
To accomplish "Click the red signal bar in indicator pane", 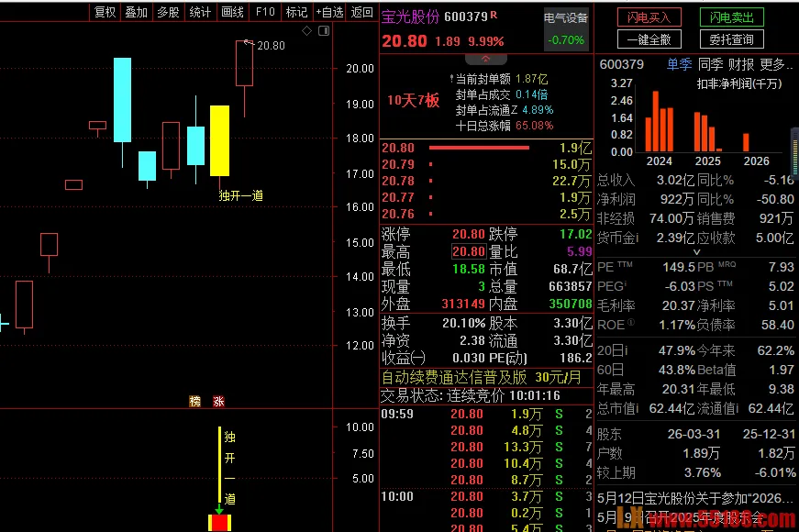I will pyautogui.click(x=219, y=523).
